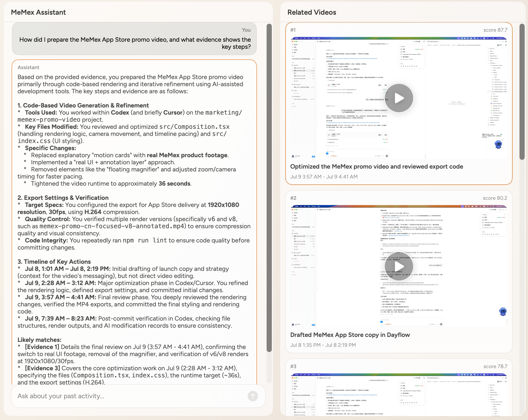Click the 'You' sender label
This screenshot has width=528, height=420.
[246, 30]
